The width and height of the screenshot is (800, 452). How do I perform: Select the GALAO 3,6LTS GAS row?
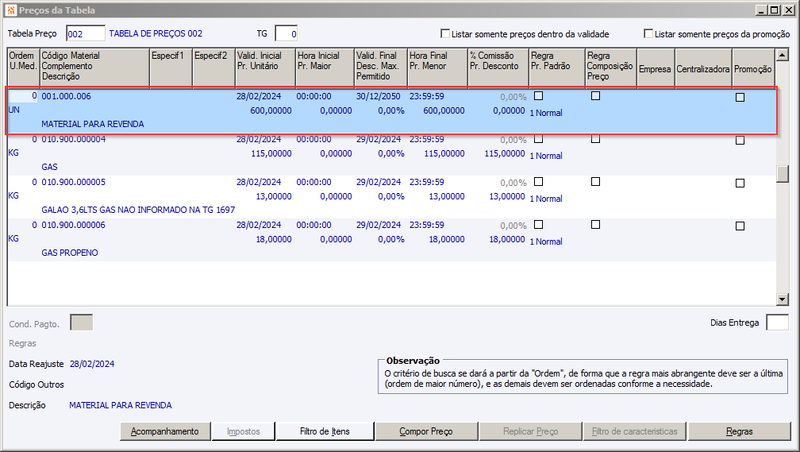click(391, 196)
